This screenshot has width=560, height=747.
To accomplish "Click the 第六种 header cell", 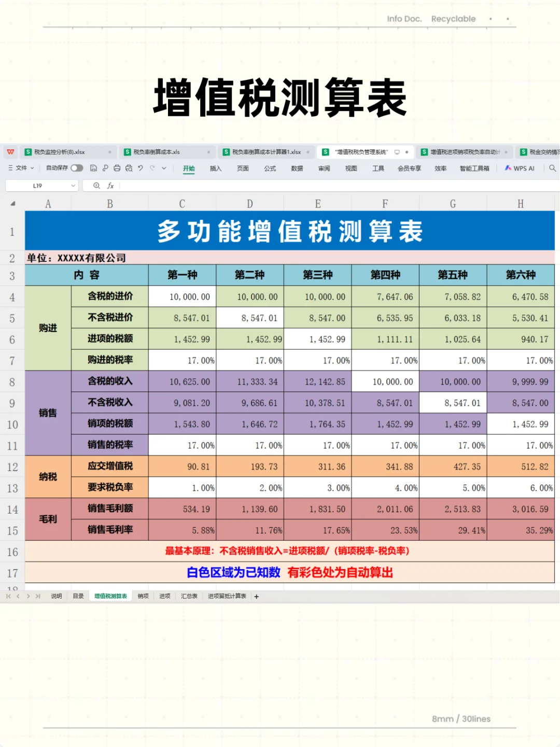I will click(521, 275).
